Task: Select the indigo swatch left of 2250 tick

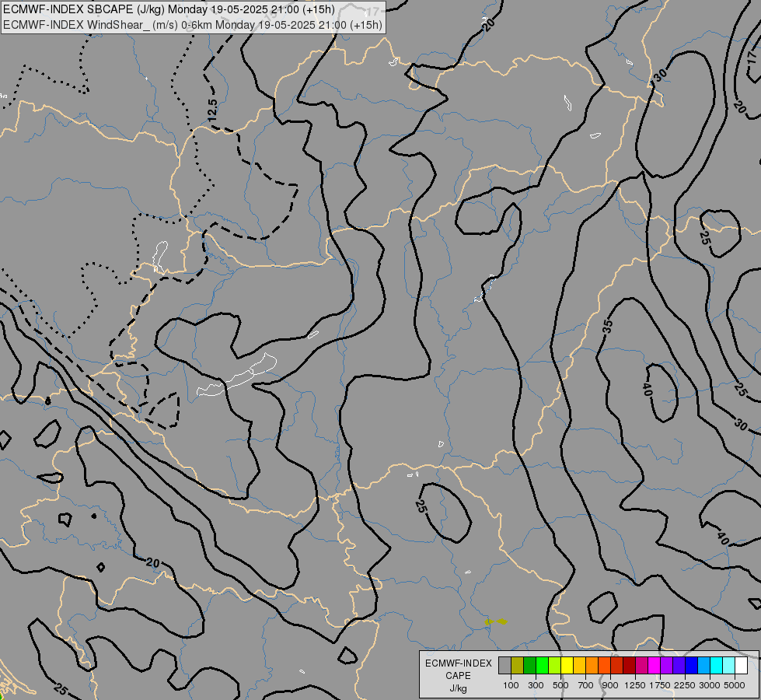Action: (679, 666)
